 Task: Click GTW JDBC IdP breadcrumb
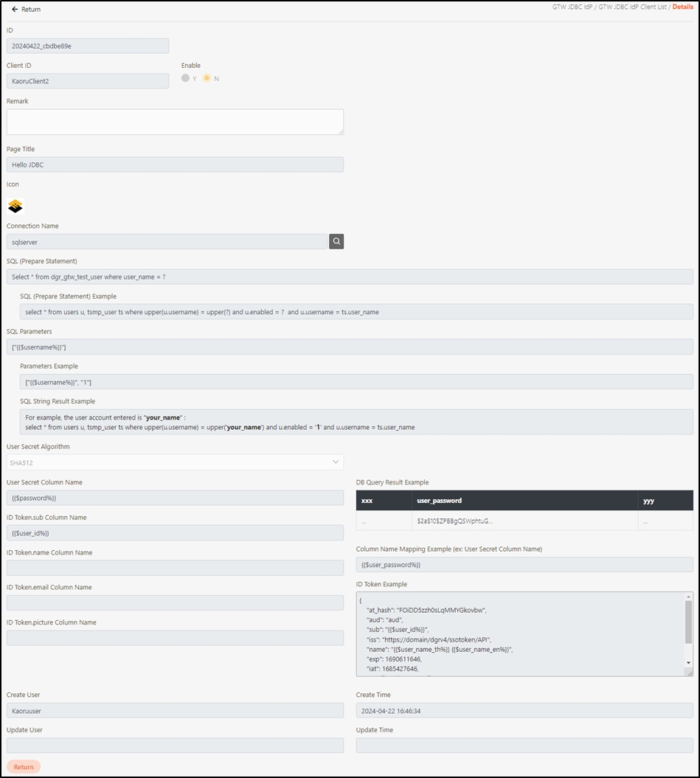tap(574, 7)
